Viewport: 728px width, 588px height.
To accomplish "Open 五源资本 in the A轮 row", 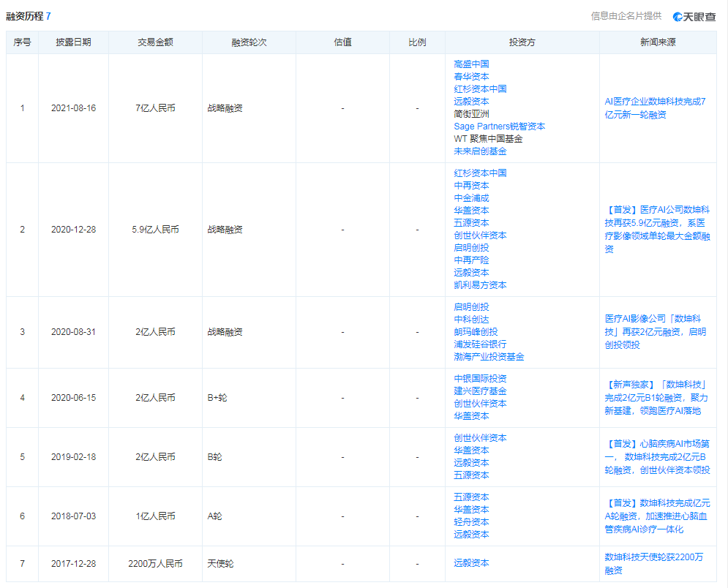I will click(x=471, y=497).
